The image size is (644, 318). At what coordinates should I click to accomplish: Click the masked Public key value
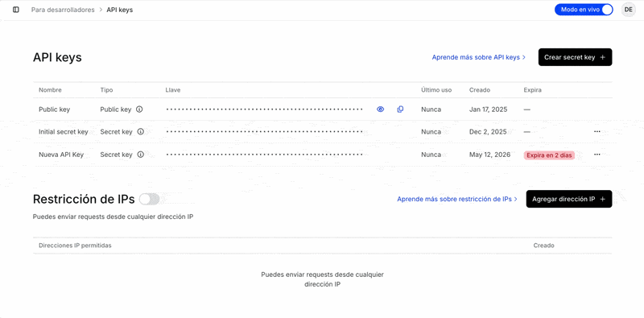point(265,109)
